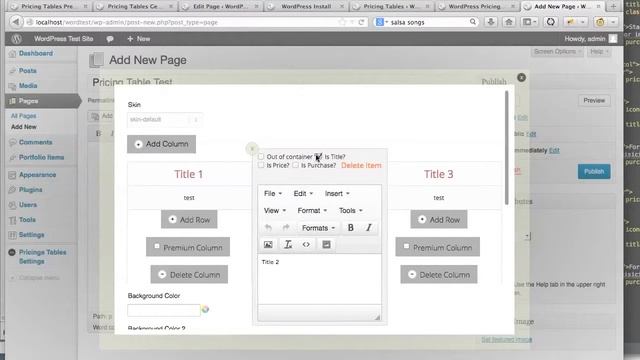Viewport: 640px width, 360px height.
Task: Switch to Edit Page browser tab
Action: (220, 7)
